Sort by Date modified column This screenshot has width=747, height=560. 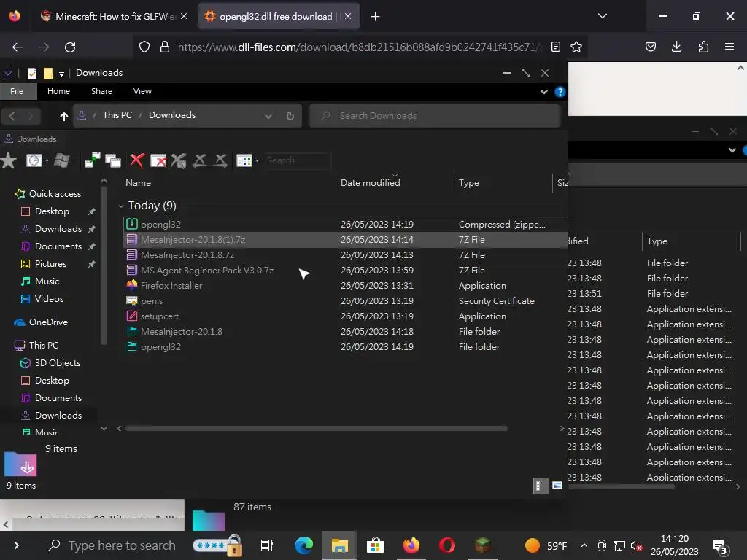coord(370,182)
